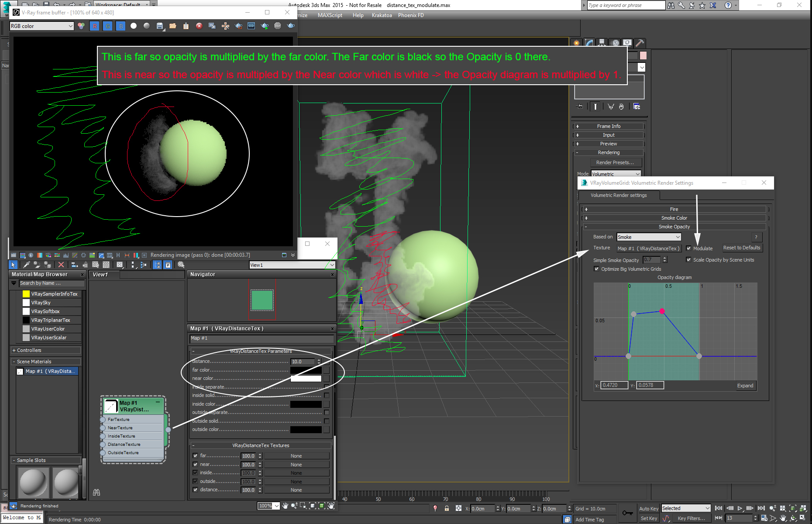
Task: Click the distance value field
Action: pos(303,362)
